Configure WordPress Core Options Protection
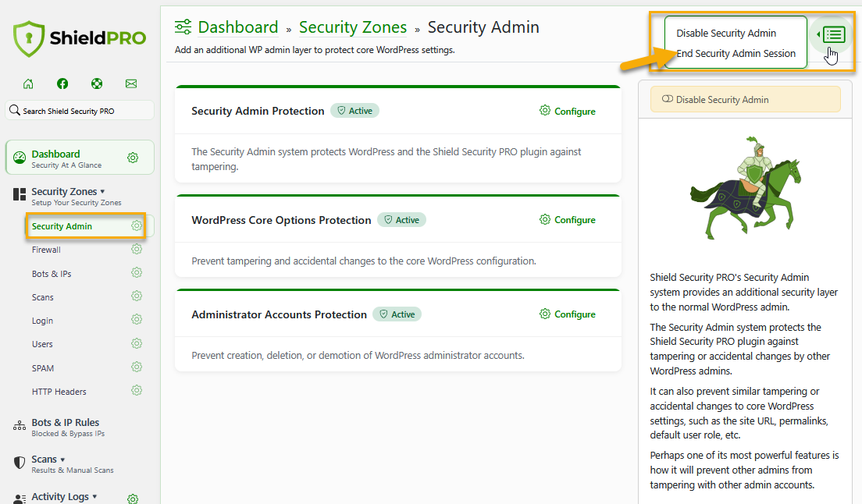Image resolution: width=862 pixels, height=504 pixels. (x=568, y=219)
